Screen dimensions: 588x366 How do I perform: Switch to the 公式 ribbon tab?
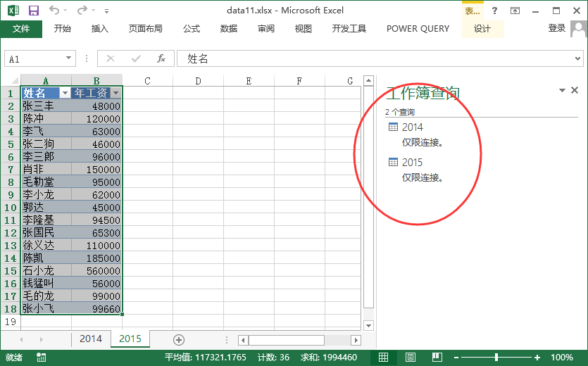pyautogui.click(x=192, y=28)
